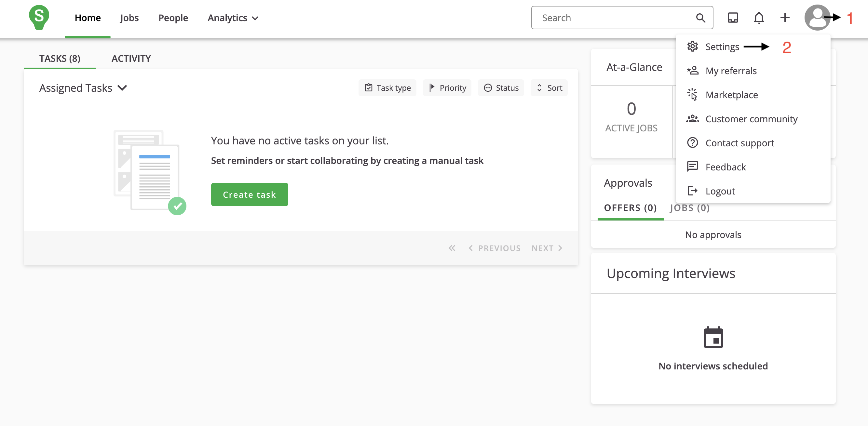
Task: Expand Assigned Tasks dropdown
Action: point(83,88)
